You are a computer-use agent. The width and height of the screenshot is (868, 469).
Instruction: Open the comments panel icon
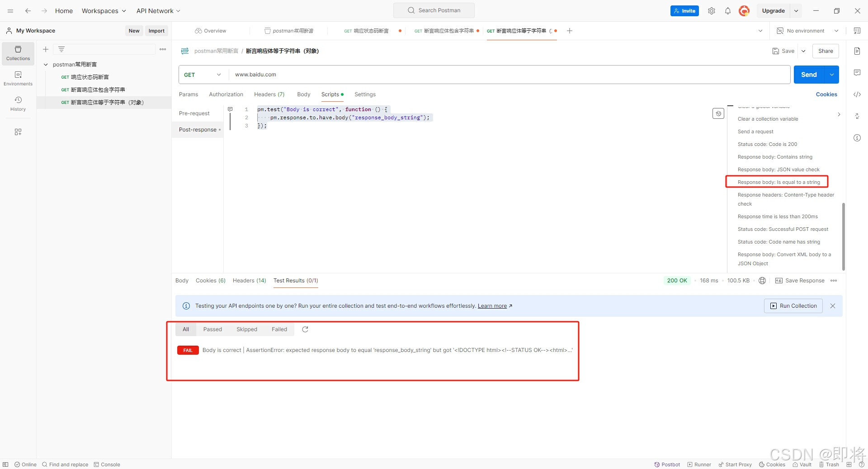coord(857,73)
